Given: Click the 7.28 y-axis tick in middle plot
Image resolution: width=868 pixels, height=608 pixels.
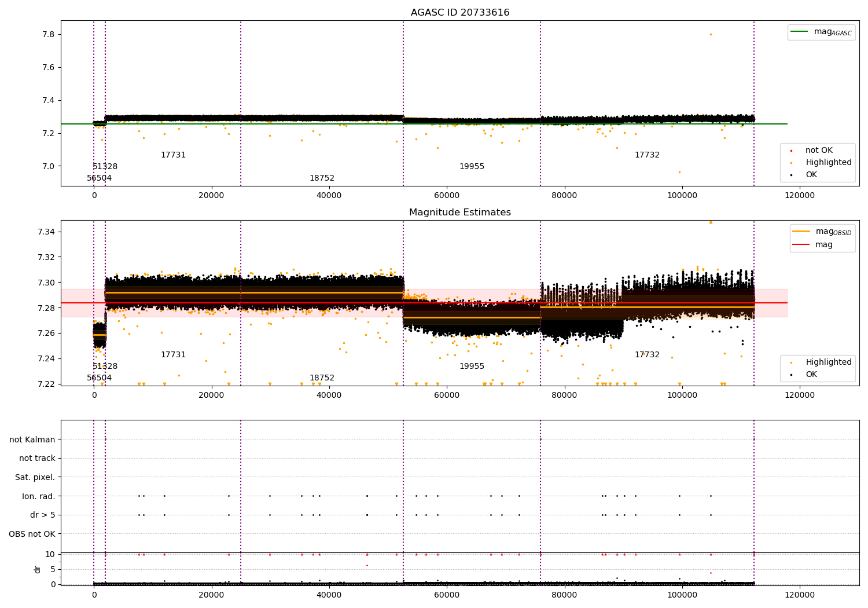Looking at the screenshot, I should [46, 308].
